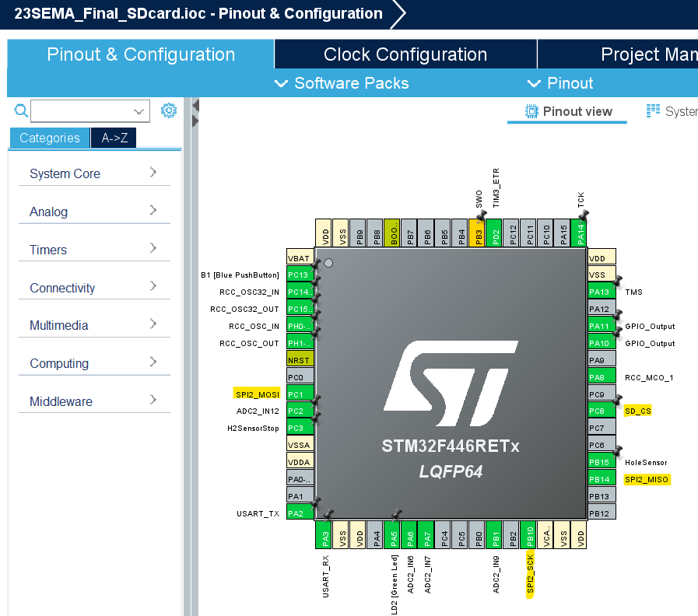Image resolution: width=698 pixels, height=616 pixels.
Task: Select pin PA8 RCC_MCO_1
Action: tap(602, 377)
